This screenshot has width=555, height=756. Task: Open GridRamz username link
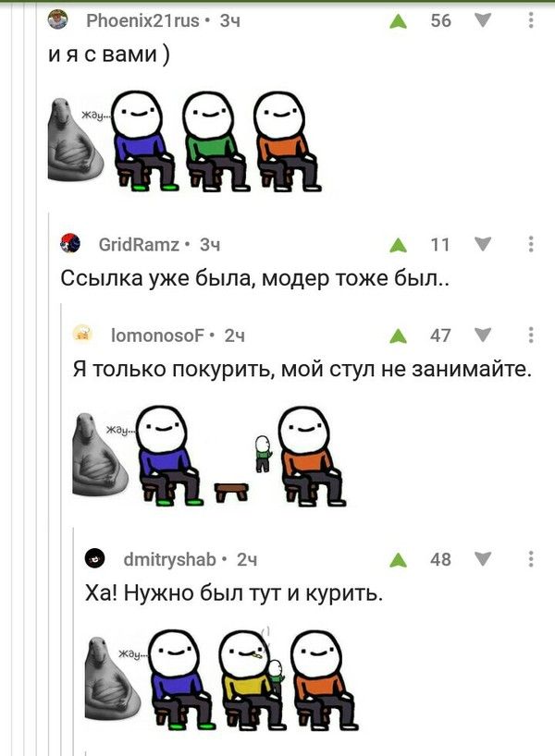pos(139,244)
